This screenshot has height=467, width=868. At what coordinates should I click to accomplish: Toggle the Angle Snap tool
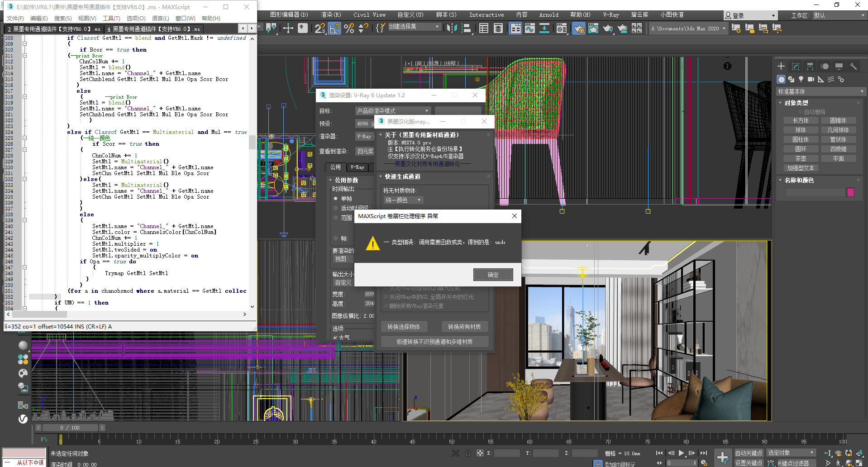[334, 29]
